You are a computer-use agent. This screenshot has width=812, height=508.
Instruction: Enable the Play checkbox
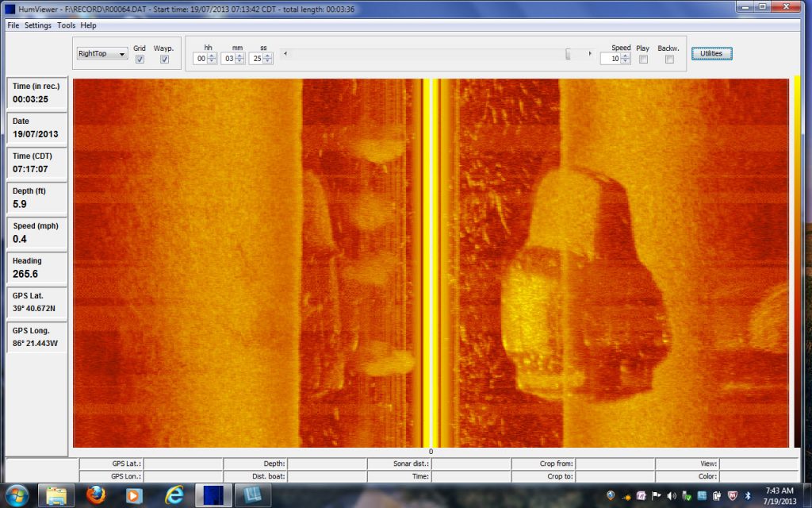point(643,60)
